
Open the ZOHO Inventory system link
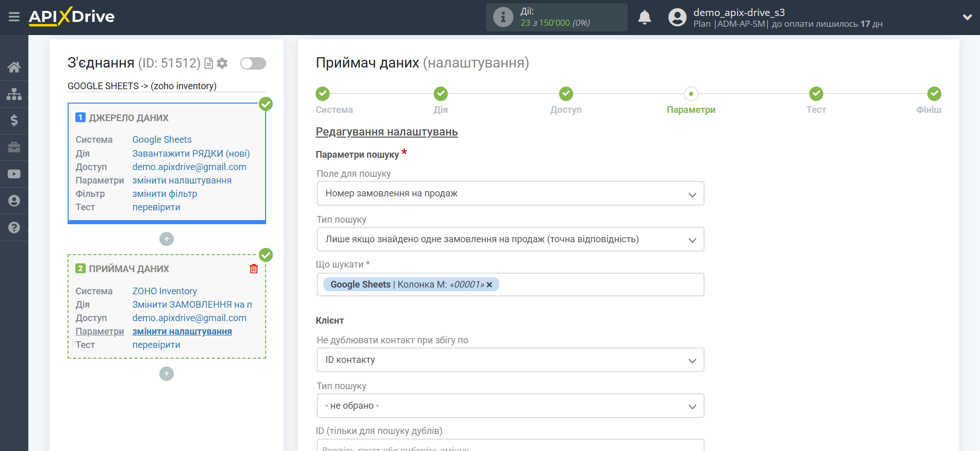point(165,291)
